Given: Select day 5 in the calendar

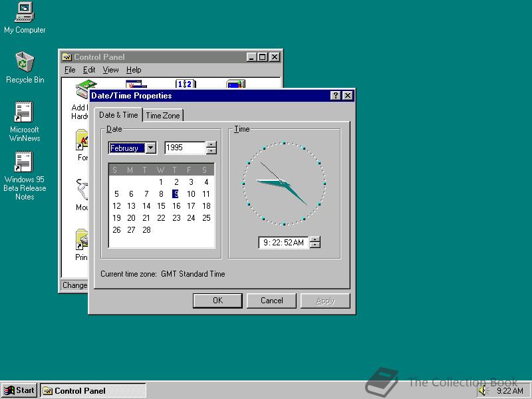Looking at the screenshot, I should (116, 194).
